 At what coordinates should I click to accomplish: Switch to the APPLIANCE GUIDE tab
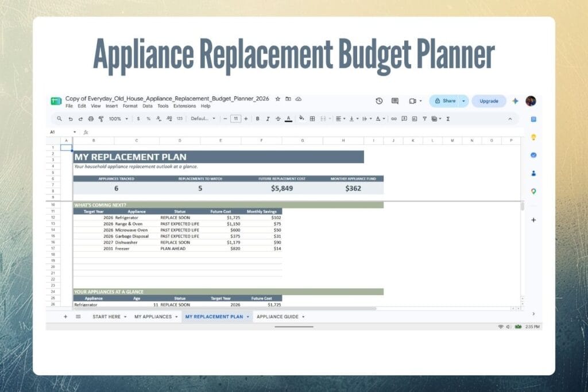(x=280, y=317)
